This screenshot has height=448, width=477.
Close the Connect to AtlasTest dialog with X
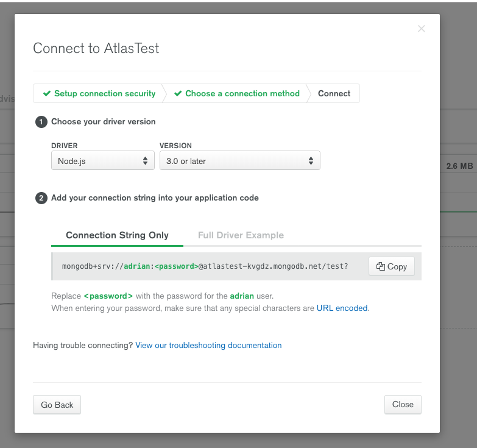(x=421, y=29)
